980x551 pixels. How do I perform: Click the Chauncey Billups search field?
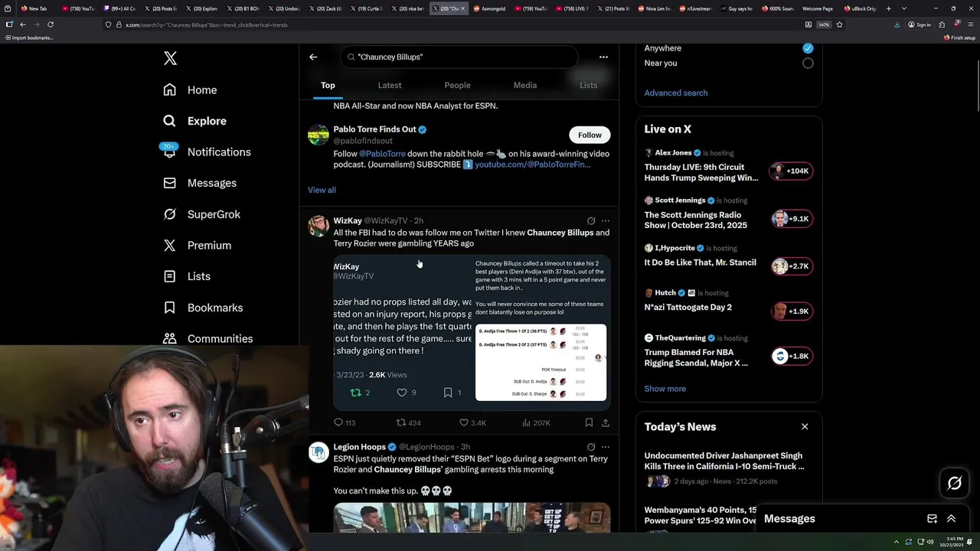click(x=459, y=57)
